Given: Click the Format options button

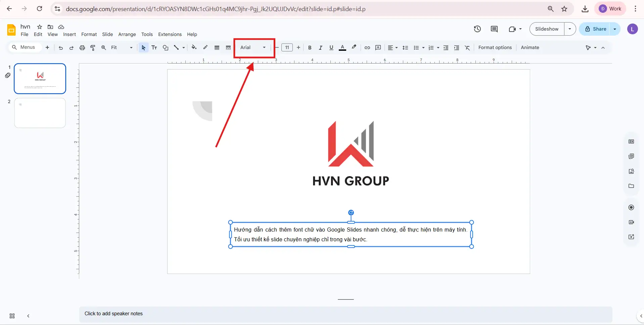Looking at the screenshot, I should tap(495, 47).
